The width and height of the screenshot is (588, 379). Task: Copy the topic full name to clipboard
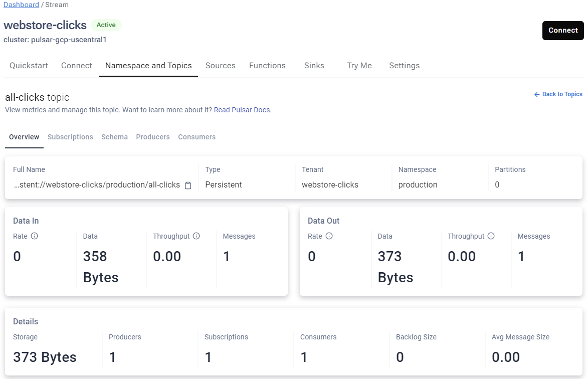click(188, 185)
